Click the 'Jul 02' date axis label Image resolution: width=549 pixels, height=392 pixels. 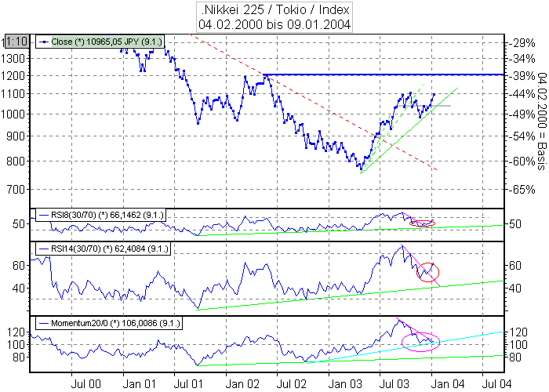pos(291,384)
